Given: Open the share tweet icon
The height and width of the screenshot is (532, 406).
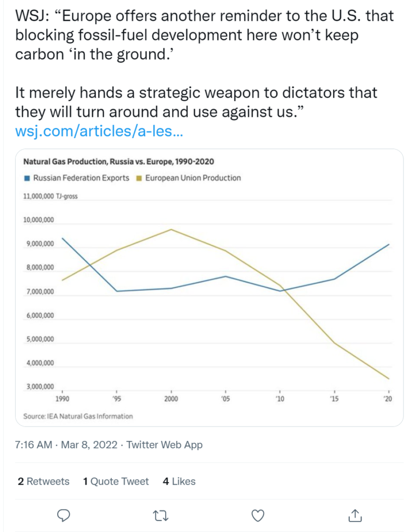Looking at the screenshot, I should click(355, 515).
